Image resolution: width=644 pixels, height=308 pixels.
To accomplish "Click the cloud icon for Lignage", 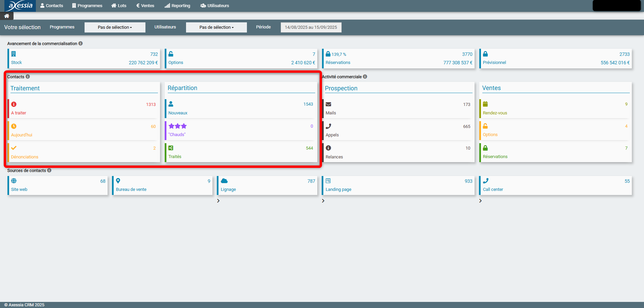I will [x=224, y=181].
